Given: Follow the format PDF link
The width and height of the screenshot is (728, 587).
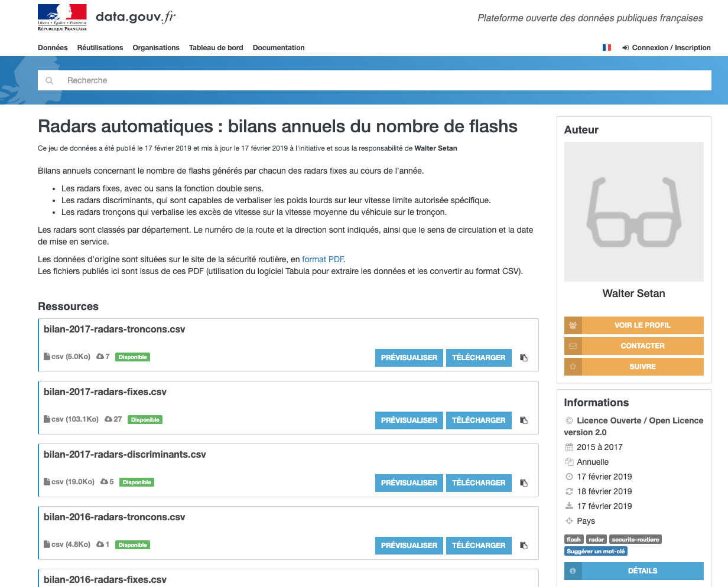Looking at the screenshot, I should coord(323,259).
